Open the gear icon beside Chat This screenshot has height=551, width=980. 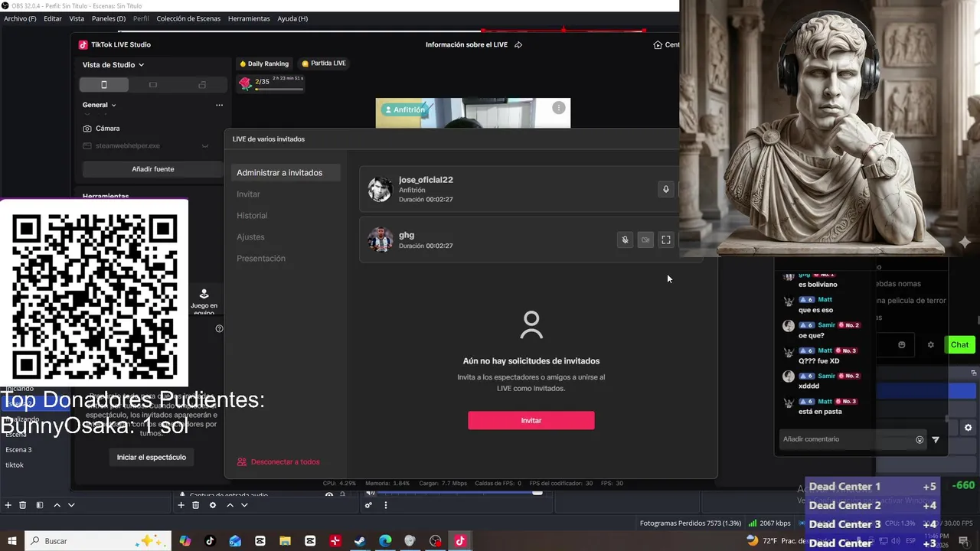pos(931,344)
